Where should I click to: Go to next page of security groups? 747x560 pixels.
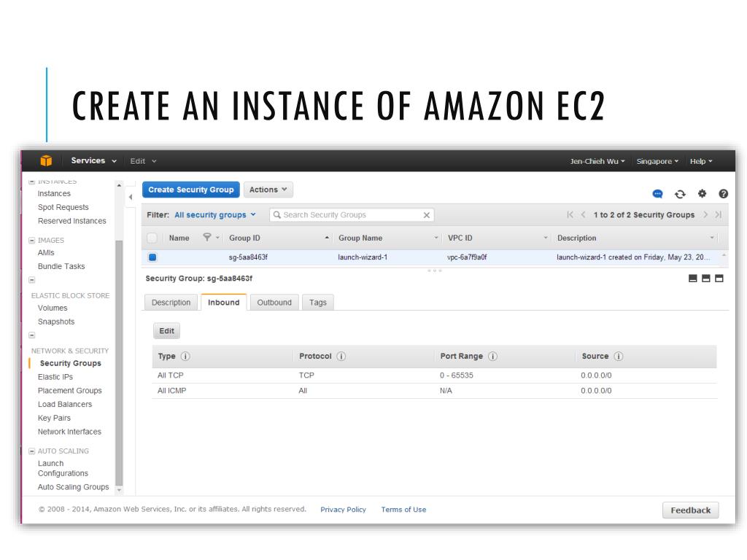pyautogui.click(x=705, y=215)
